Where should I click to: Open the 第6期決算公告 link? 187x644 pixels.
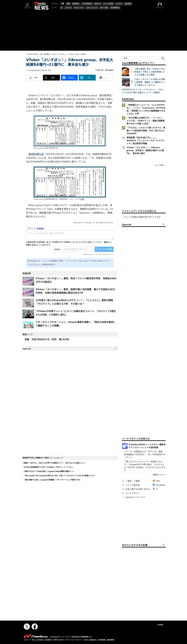tap(36, 154)
